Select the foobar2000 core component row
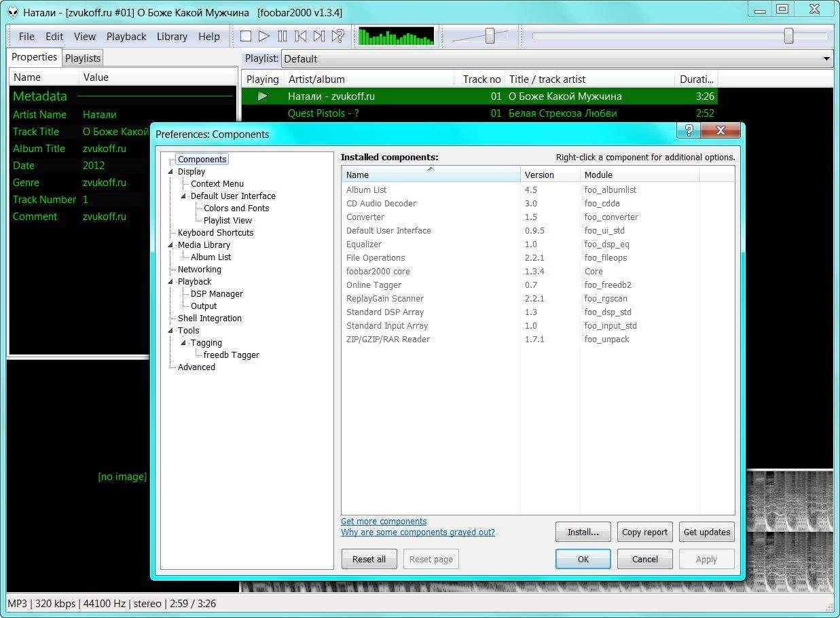 click(x=538, y=272)
